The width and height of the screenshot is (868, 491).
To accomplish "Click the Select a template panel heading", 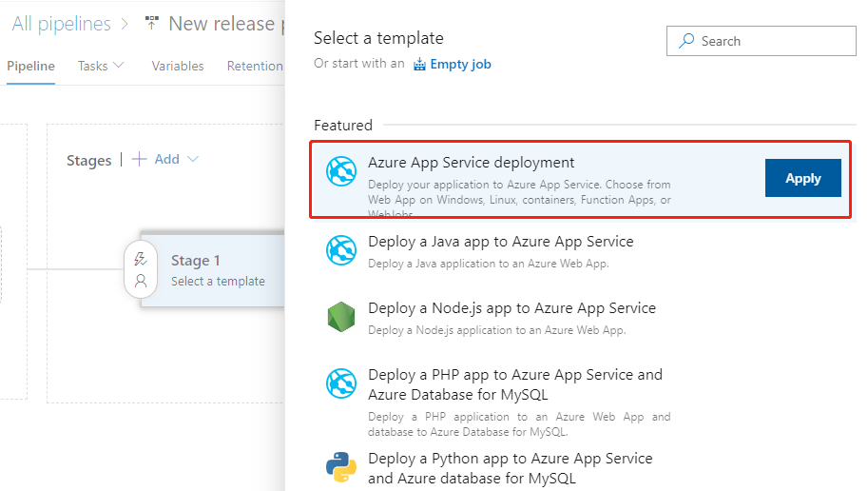I will coord(378,38).
